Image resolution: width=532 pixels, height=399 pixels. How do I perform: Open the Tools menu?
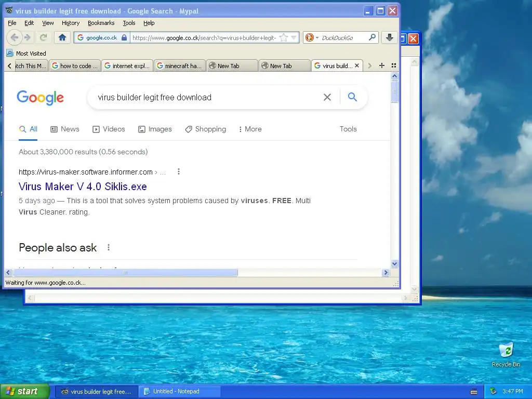(x=129, y=23)
